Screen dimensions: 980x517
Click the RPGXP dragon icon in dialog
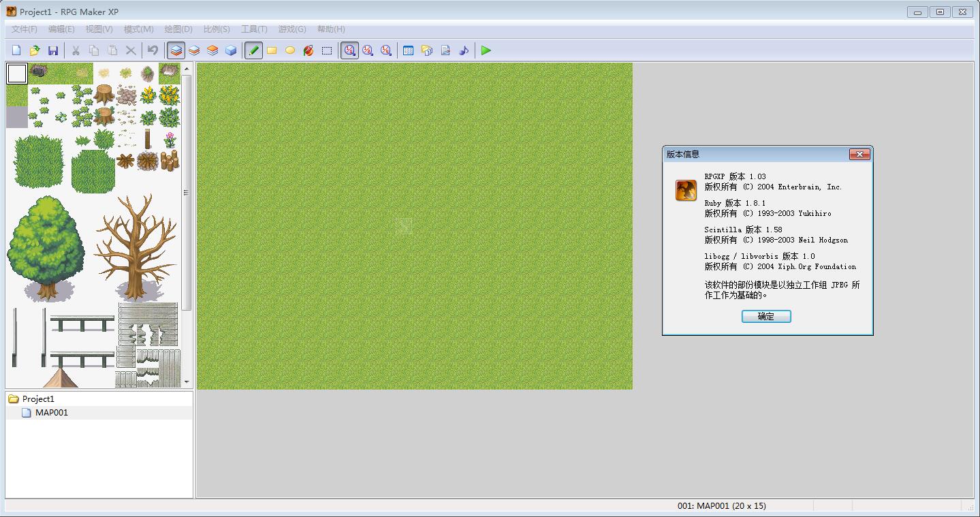click(x=686, y=190)
